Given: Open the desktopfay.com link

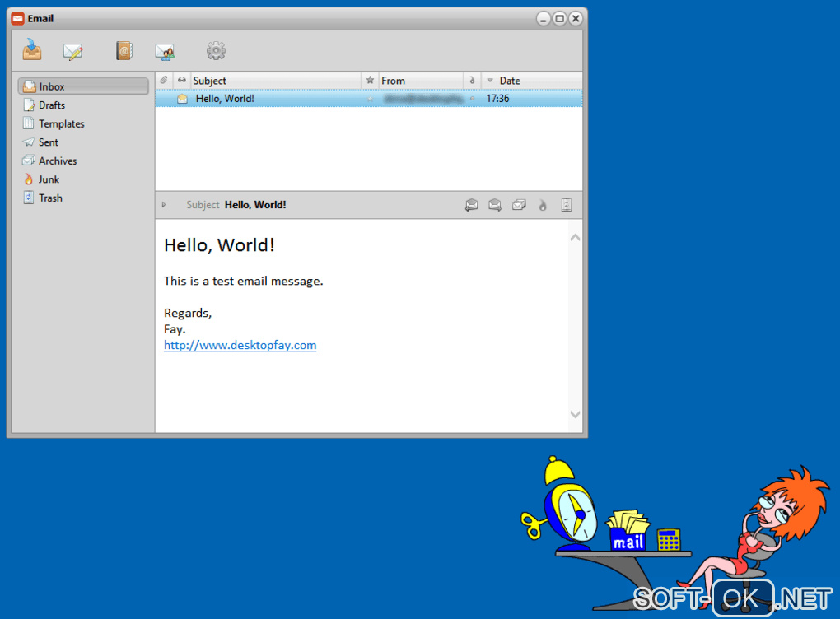Looking at the screenshot, I should pyautogui.click(x=240, y=345).
